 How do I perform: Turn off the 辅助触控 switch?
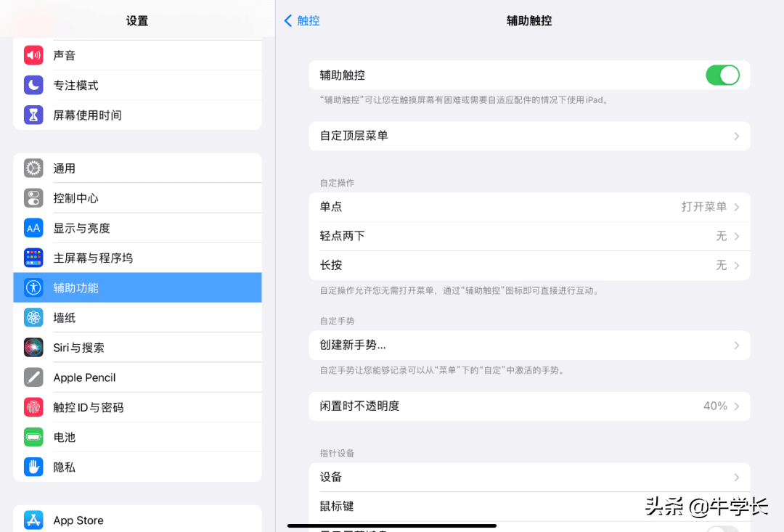(722, 75)
